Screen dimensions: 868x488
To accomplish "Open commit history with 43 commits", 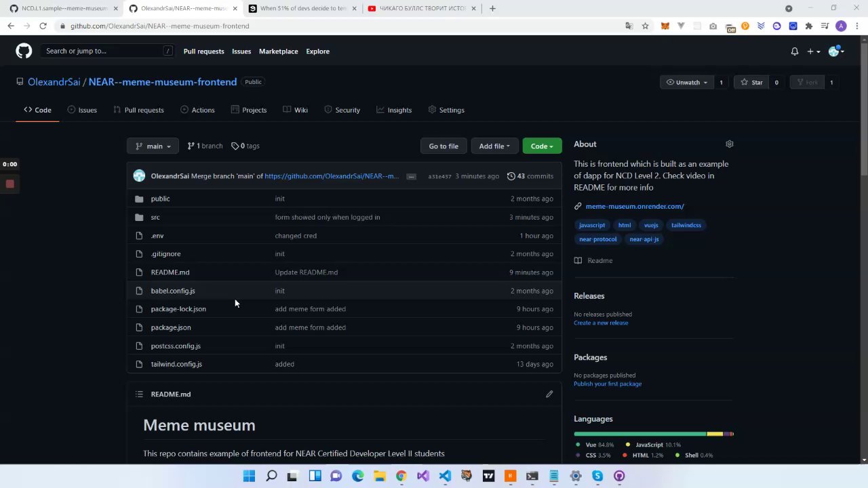I will coord(530,176).
